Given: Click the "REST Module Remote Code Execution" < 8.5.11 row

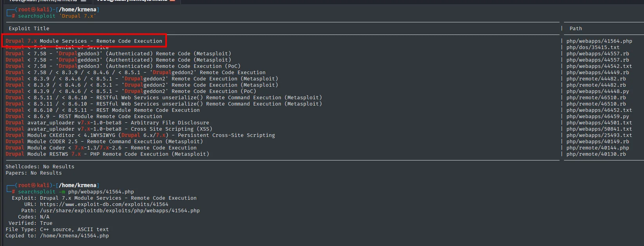Looking at the screenshot, I should [x=103, y=110].
